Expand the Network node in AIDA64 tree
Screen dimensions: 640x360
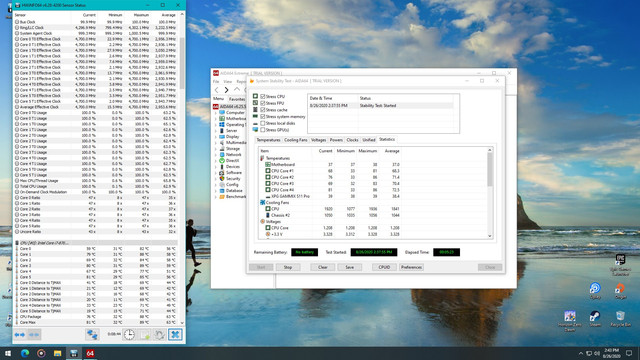pos(216,155)
